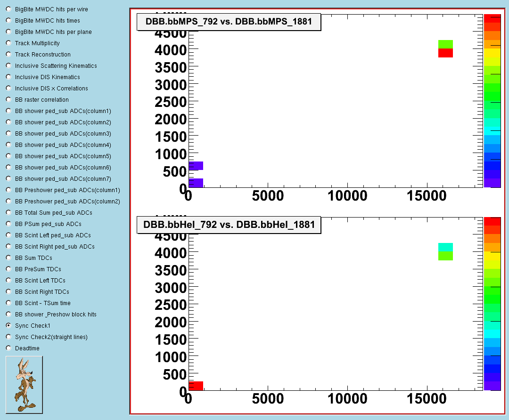The height and width of the screenshot is (420, 509).
Task: Click the purple bottom of bbMPS color palette
Action: 492,183
